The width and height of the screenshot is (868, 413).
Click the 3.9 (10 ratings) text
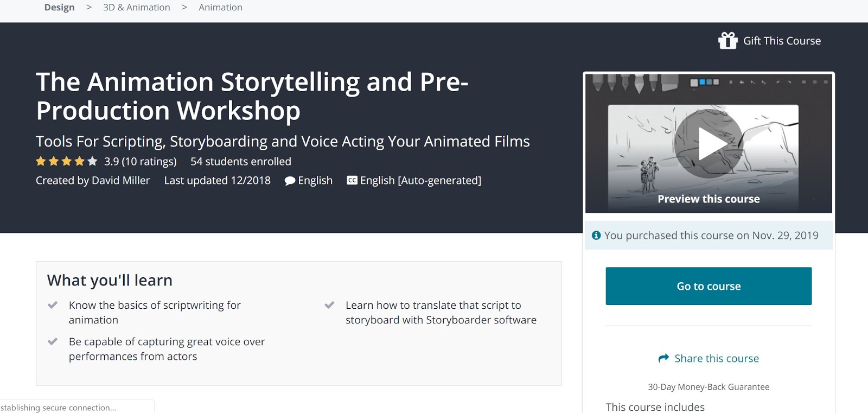141,161
